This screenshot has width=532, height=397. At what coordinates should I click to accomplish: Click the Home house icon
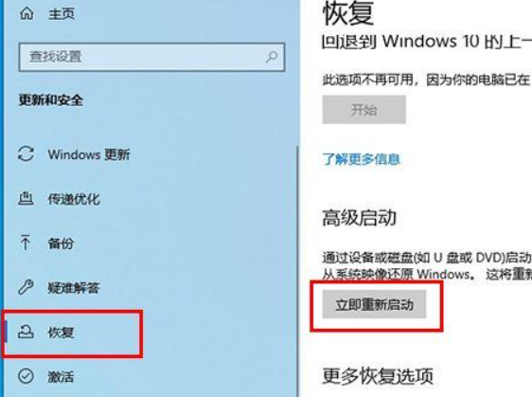(27, 13)
